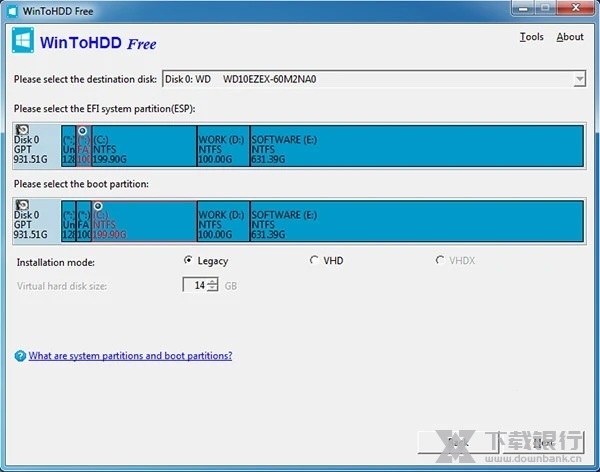Close the WinToHDD window
This screenshot has height=472, width=600.
[575, 8]
